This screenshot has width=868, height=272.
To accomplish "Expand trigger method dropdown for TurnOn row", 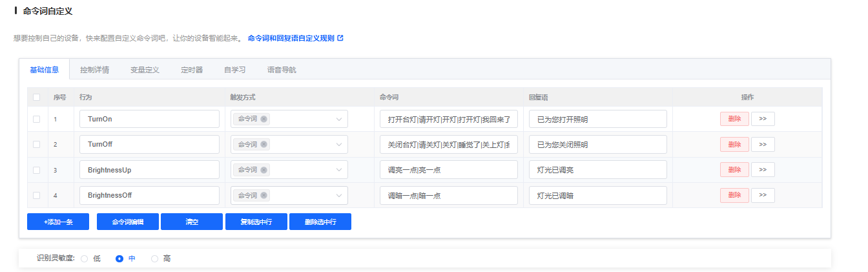I will 339,119.
